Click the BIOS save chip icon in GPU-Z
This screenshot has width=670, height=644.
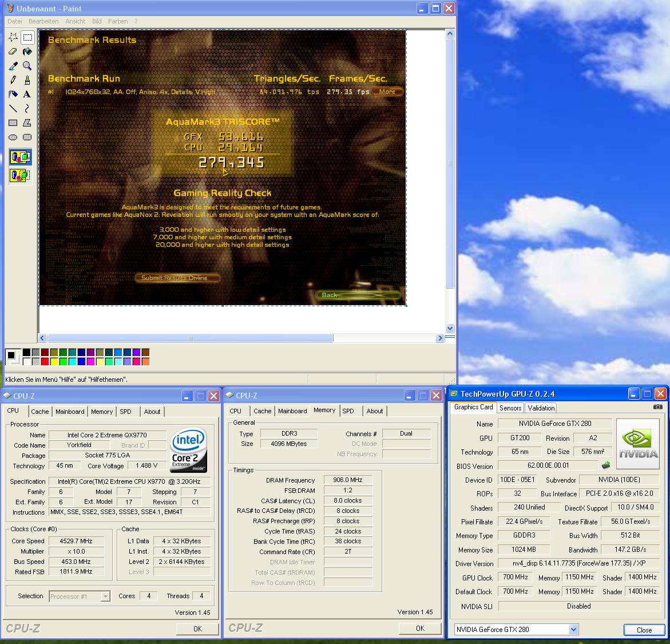tap(606, 465)
